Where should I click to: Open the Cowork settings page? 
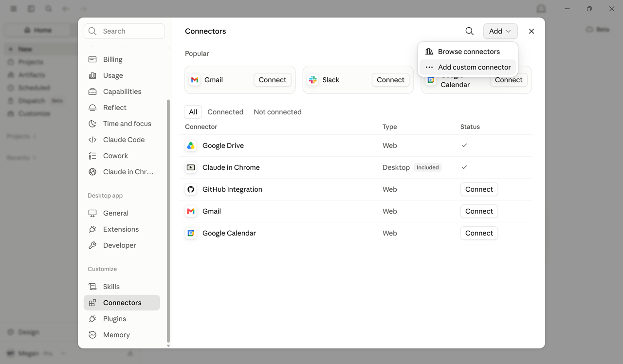pos(122,156)
